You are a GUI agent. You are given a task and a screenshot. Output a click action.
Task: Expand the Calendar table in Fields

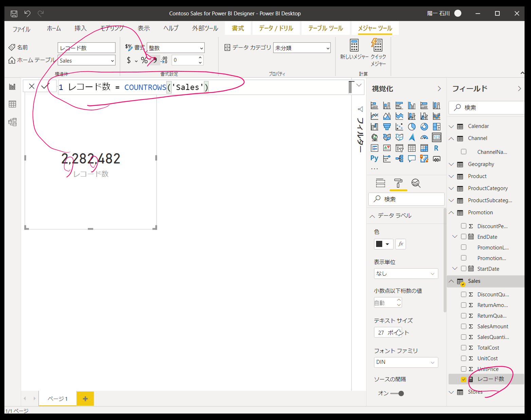451,126
